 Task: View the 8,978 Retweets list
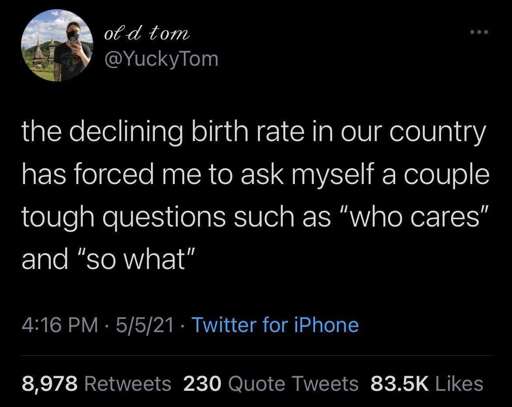[97, 383]
